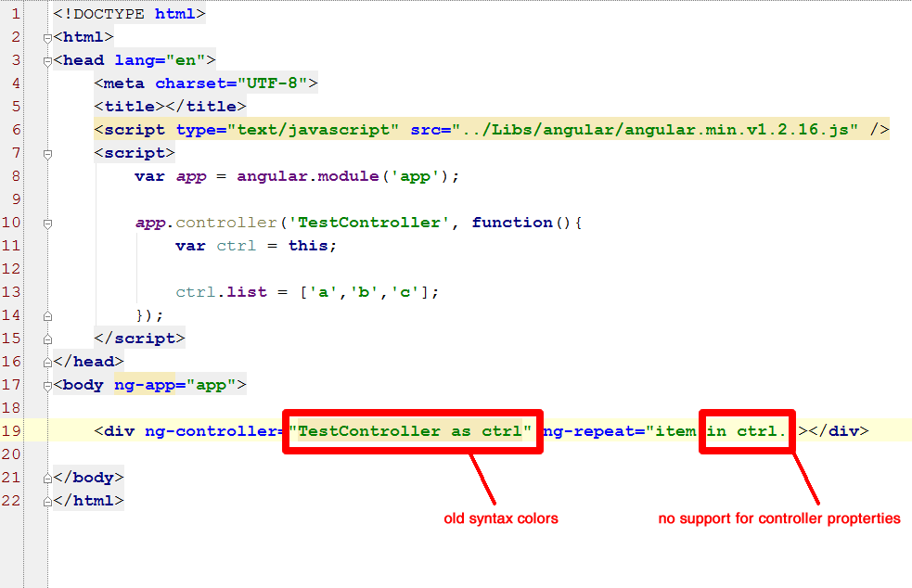Click the DOCTYPE html declaration
The height and width of the screenshot is (588, 912).
click(x=129, y=13)
